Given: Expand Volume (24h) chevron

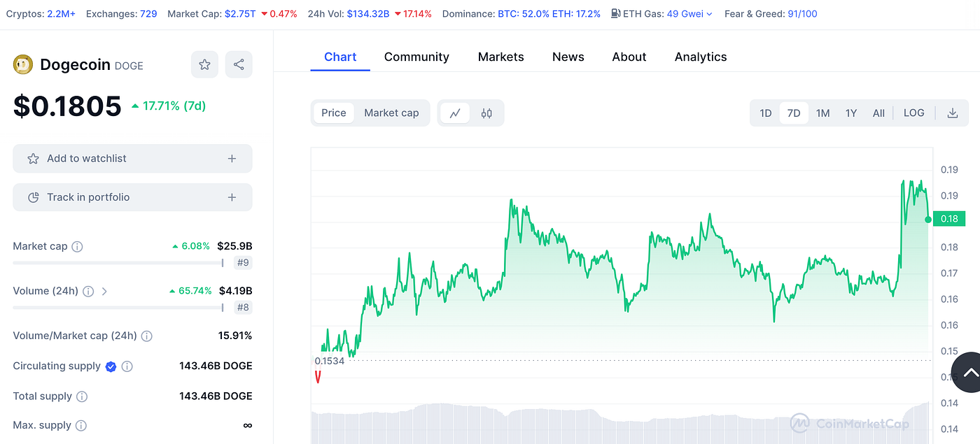Looking at the screenshot, I should pos(104,291).
